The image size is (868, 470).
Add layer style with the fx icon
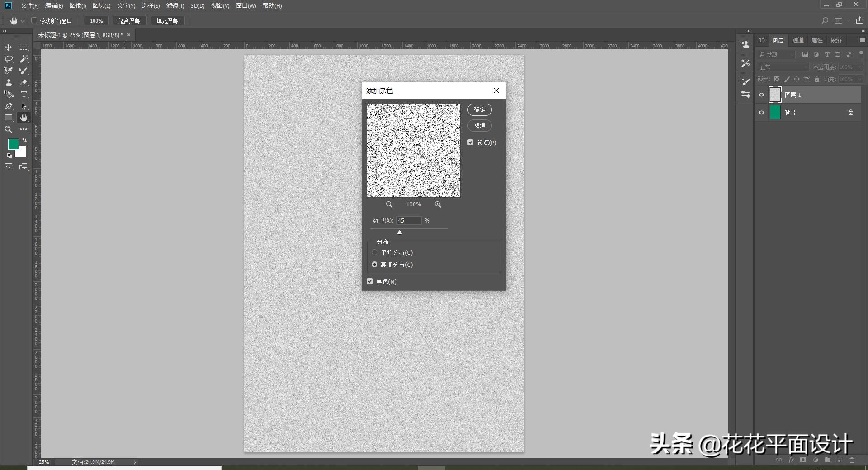click(x=791, y=460)
